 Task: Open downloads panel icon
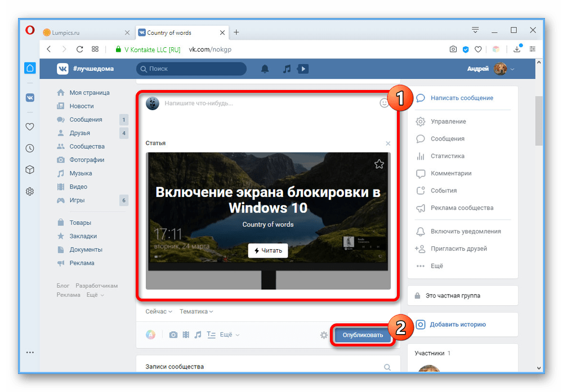(x=517, y=49)
